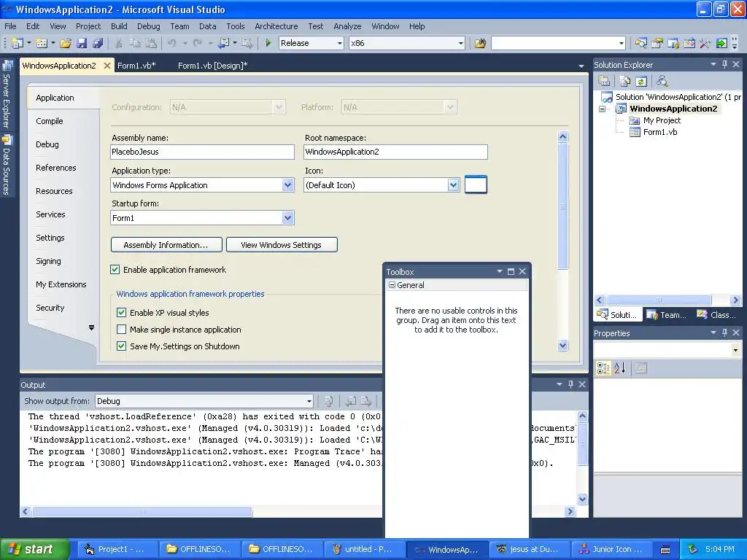
Task: Switch to the Form1.vb* tab
Action: pos(136,66)
